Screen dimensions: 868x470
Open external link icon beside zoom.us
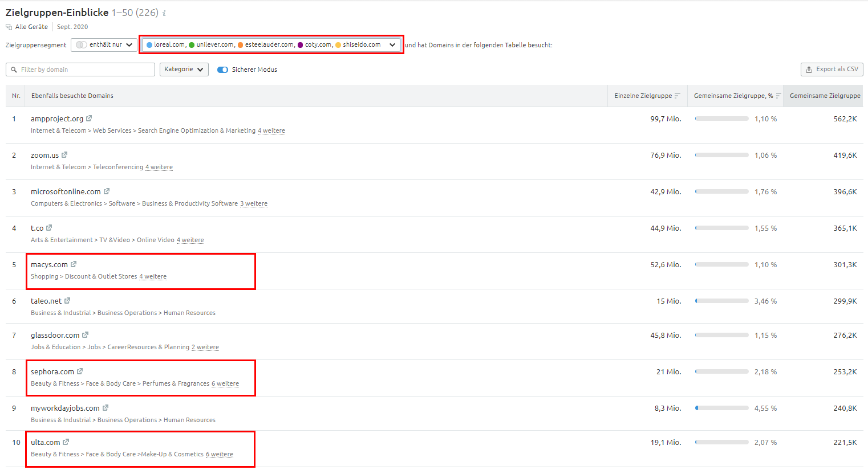(x=64, y=155)
